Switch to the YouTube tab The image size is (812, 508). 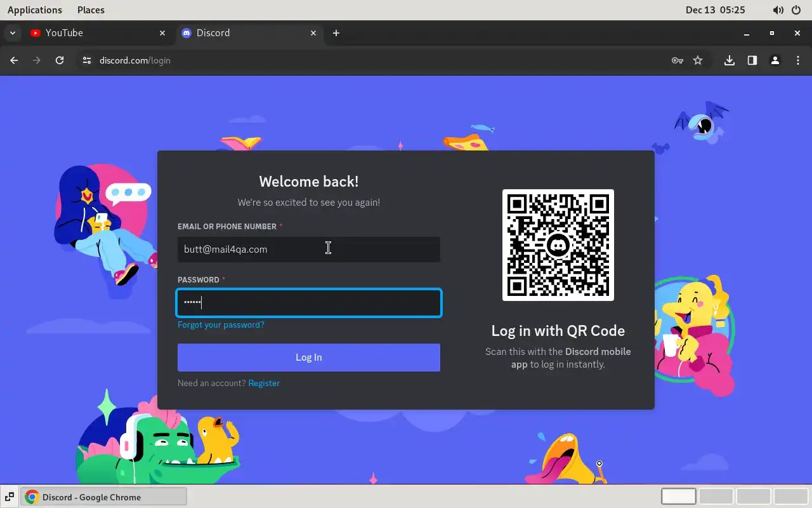pos(98,33)
